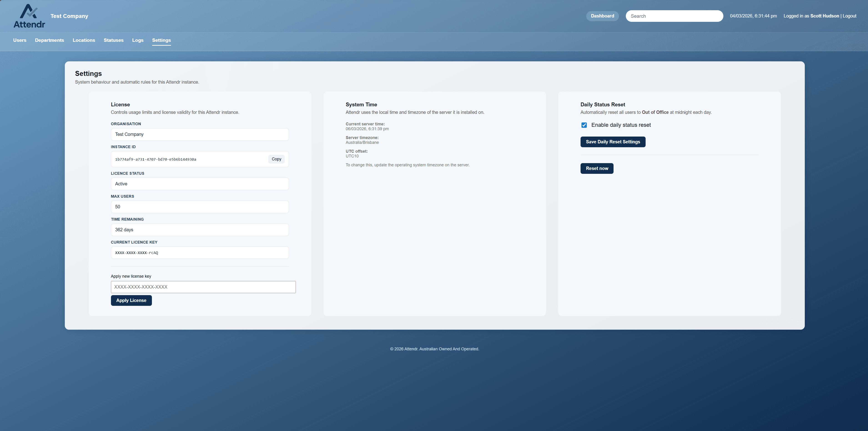
Task: Select the Organisation field
Action: [199, 134]
